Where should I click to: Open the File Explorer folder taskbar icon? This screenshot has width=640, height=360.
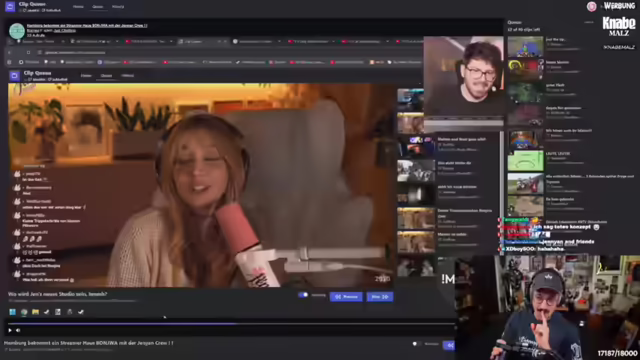tap(36, 312)
